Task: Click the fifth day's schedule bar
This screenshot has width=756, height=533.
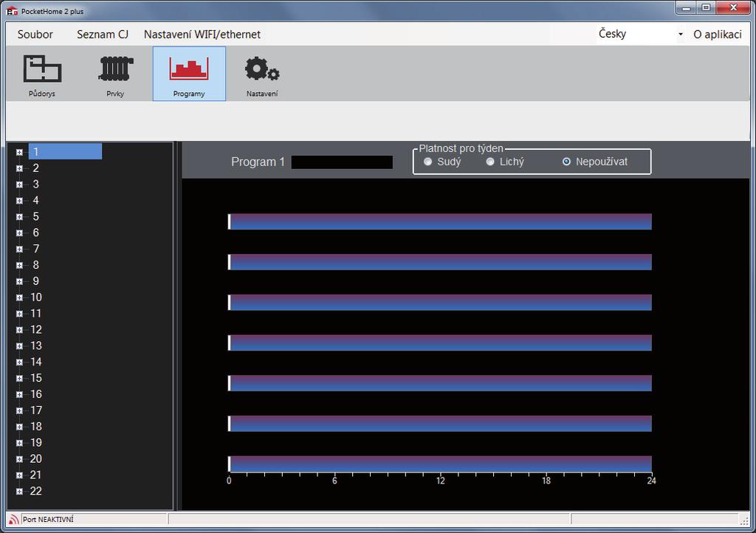Action: 440,383
